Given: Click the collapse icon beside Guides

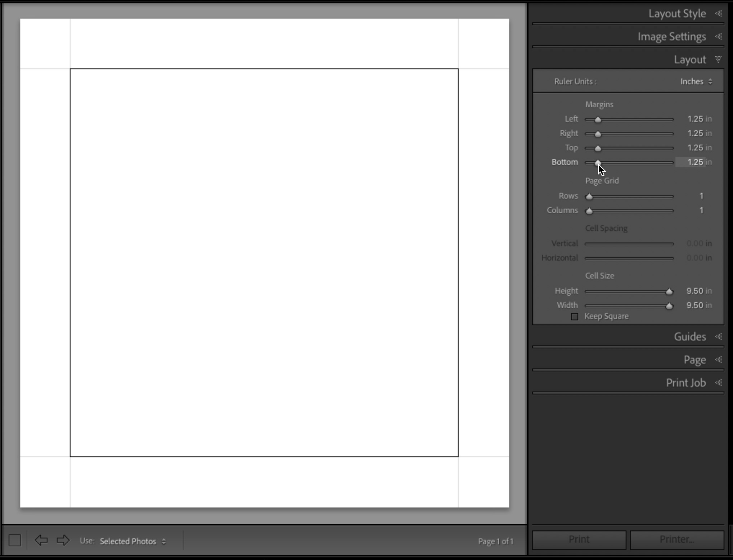Looking at the screenshot, I should 719,337.
